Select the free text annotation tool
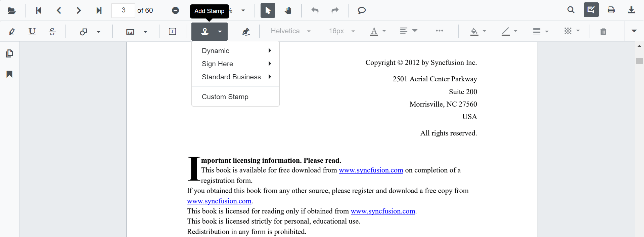The height and width of the screenshot is (237, 644). coord(173,32)
